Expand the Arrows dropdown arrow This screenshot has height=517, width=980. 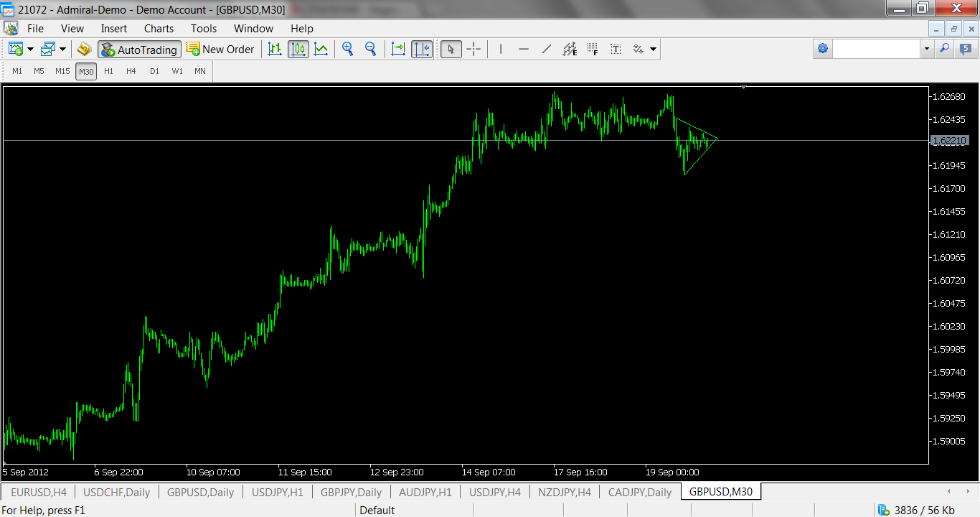[x=653, y=50]
